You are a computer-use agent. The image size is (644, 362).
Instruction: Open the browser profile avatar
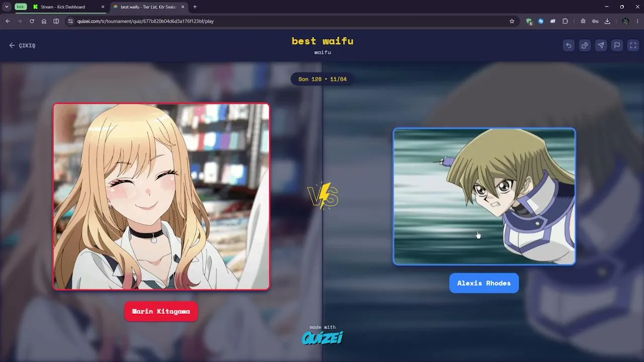coord(625,21)
